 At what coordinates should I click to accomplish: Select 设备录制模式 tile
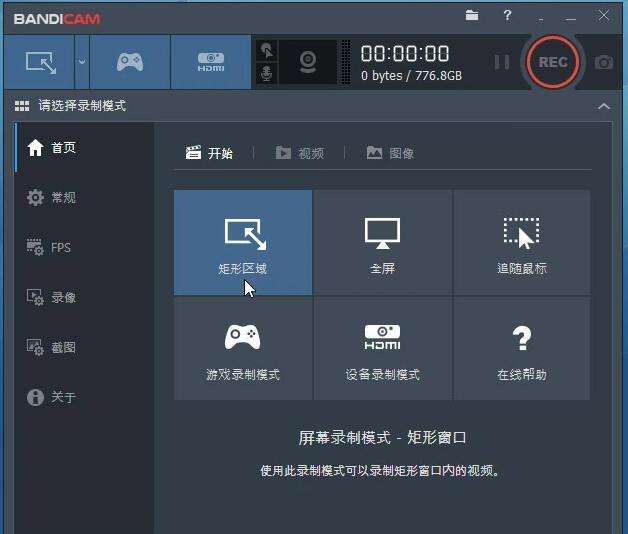tap(382, 349)
